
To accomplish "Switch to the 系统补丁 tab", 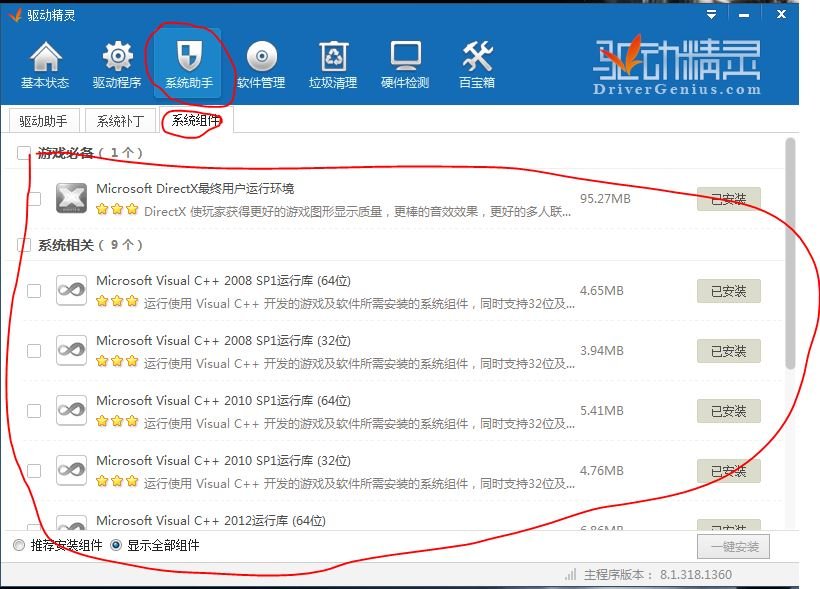I will pos(119,121).
